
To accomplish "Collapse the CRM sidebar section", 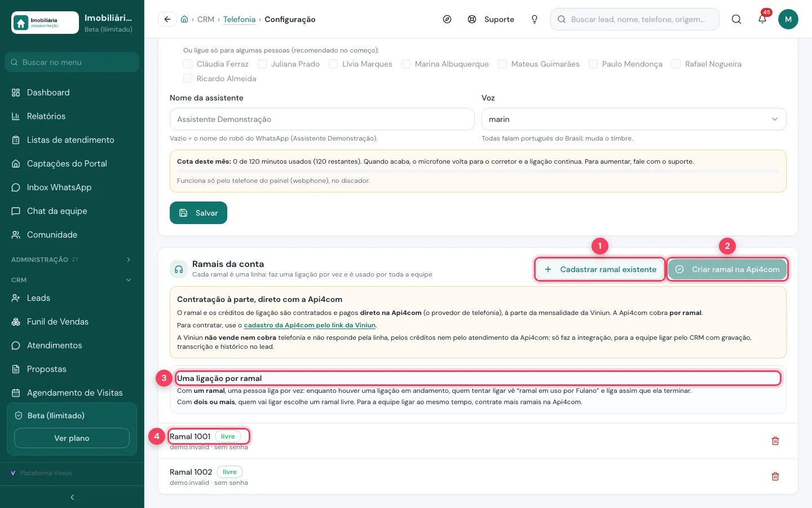I will (72, 280).
